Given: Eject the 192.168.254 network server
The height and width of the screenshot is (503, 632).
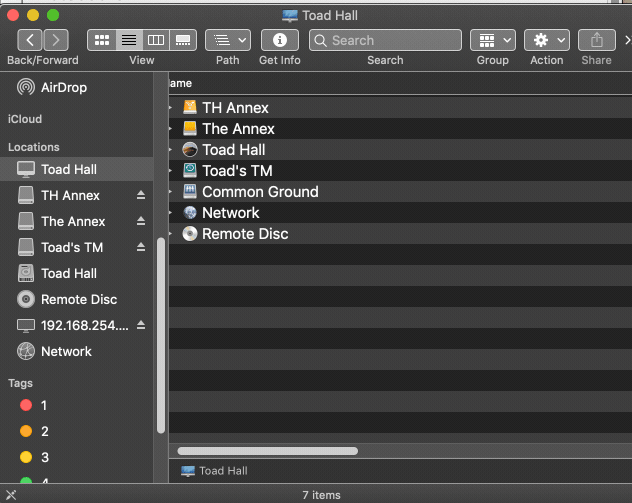Looking at the screenshot, I should (x=141, y=325).
